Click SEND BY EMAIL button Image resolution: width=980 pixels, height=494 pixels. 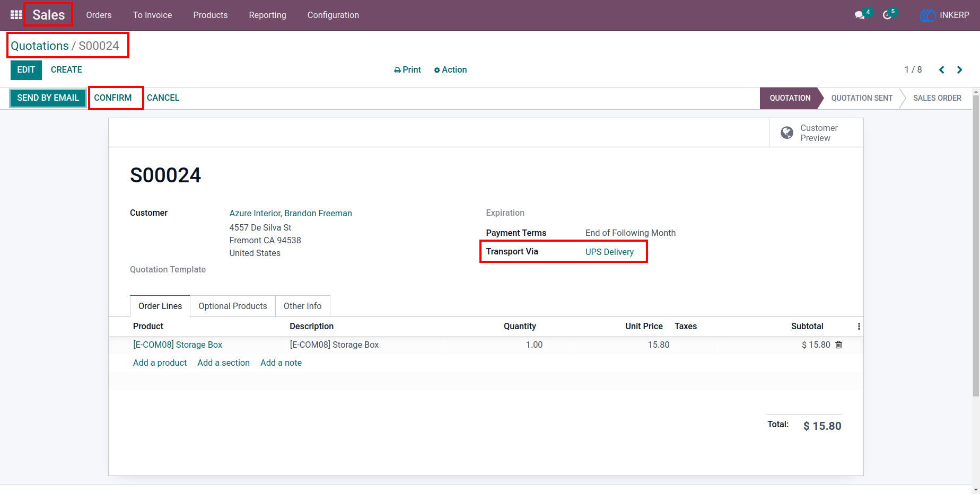pyautogui.click(x=48, y=98)
